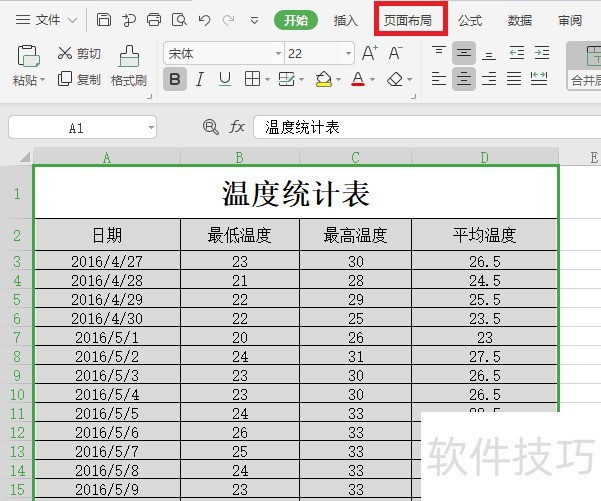Open the font size dropdown 22

point(348,53)
